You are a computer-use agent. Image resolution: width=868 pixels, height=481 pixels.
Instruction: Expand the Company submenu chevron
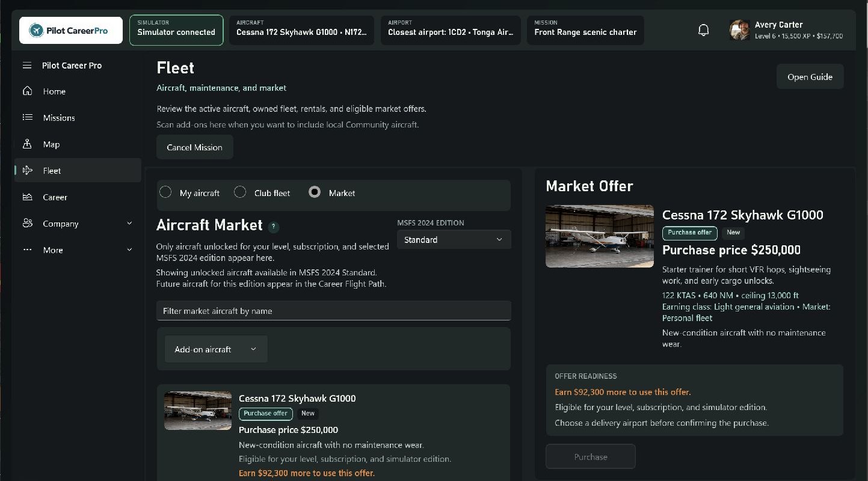(x=129, y=224)
